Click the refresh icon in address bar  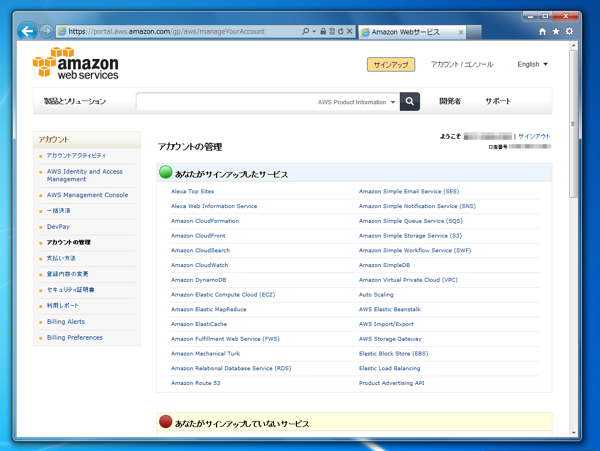point(340,31)
